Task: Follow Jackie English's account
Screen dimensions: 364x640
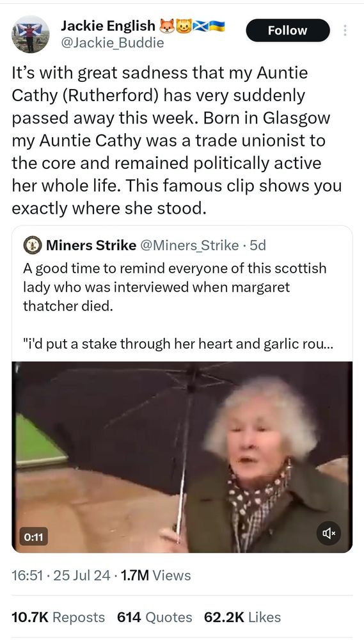Action: 288,30
